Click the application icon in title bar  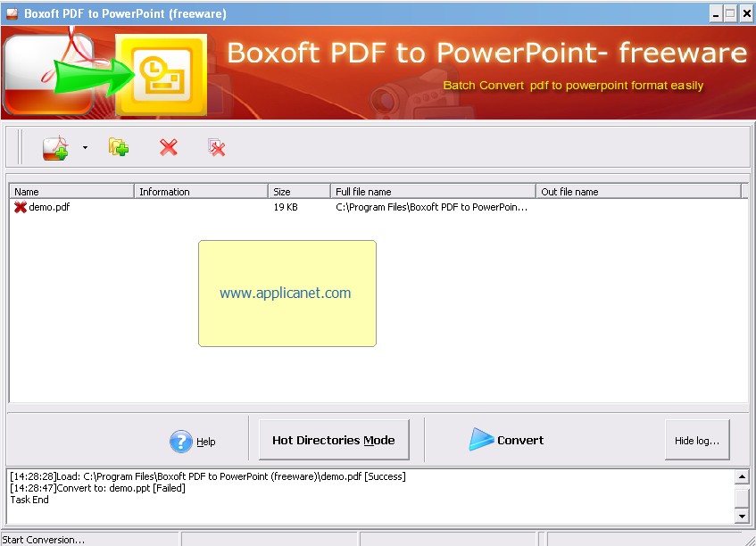coord(12,13)
